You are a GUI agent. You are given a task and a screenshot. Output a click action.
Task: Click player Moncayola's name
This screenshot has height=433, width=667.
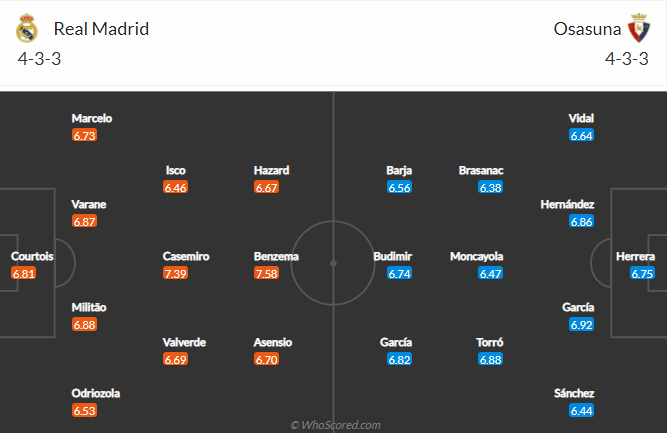(x=477, y=256)
